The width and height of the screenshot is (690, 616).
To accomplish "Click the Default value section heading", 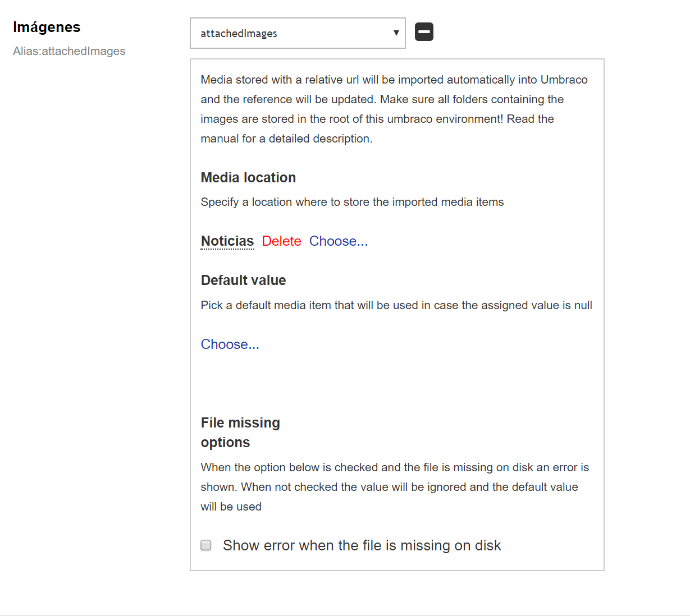I will pos(243,280).
